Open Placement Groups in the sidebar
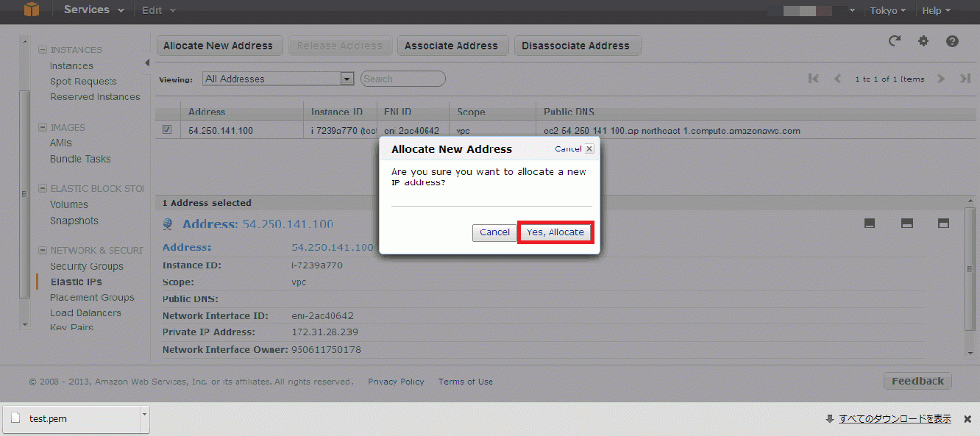This screenshot has height=436, width=980. pos(92,297)
